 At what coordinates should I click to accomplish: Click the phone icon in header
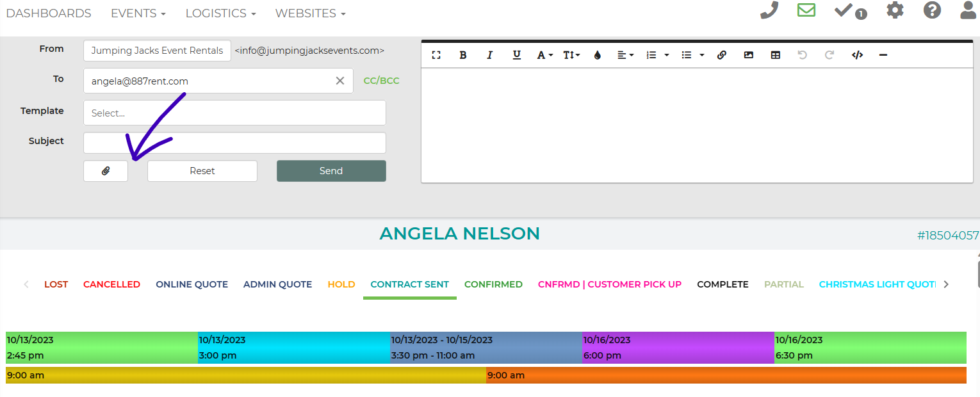(769, 11)
